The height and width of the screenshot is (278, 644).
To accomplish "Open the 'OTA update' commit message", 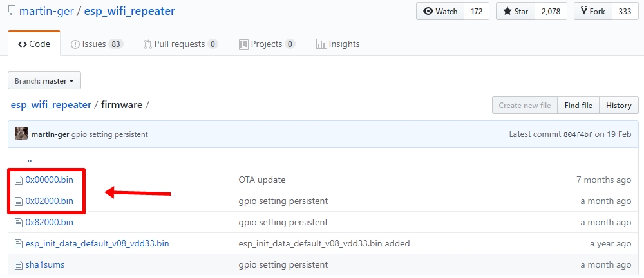I will tap(261, 180).
